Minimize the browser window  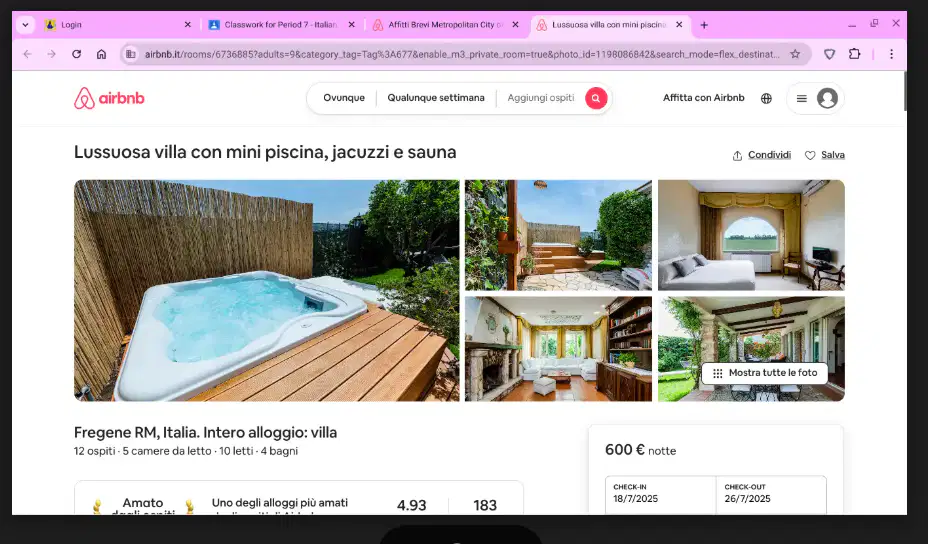click(852, 24)
